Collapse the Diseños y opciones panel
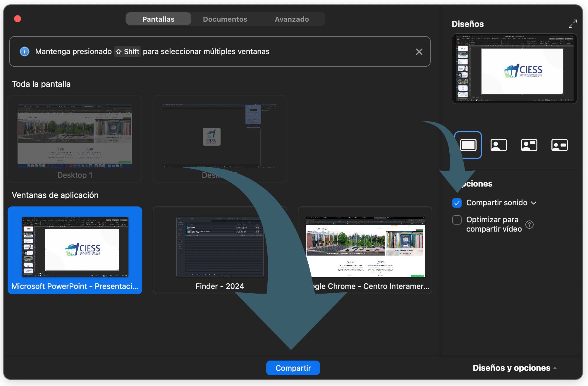 [x=515, y=368]
